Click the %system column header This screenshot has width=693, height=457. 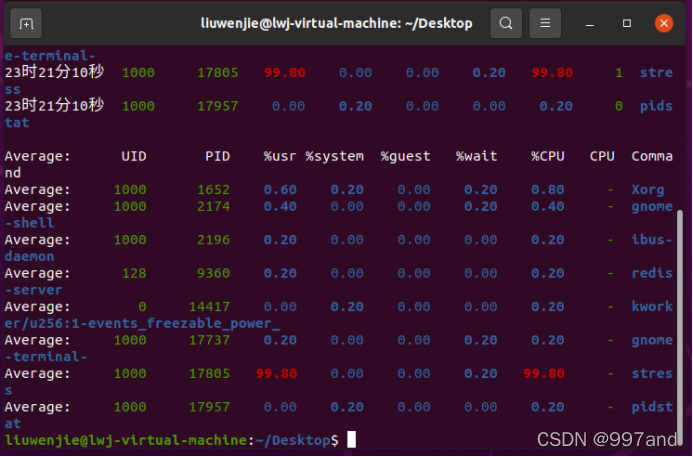click(x=335, y=156)
